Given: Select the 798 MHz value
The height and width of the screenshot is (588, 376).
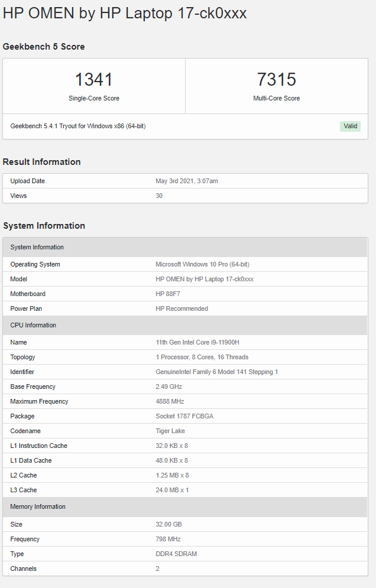Looking at the screenshot, I should pyautogui.click(x=168, y=540).
